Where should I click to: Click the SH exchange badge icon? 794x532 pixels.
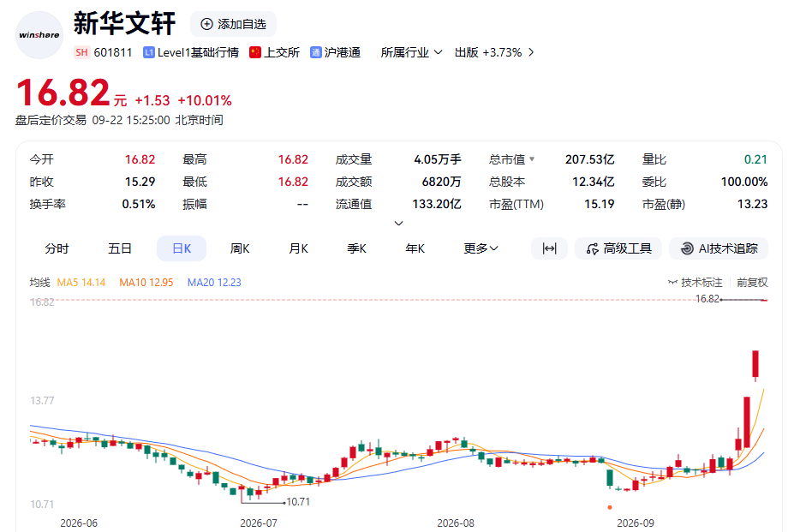tap(81, 52)
